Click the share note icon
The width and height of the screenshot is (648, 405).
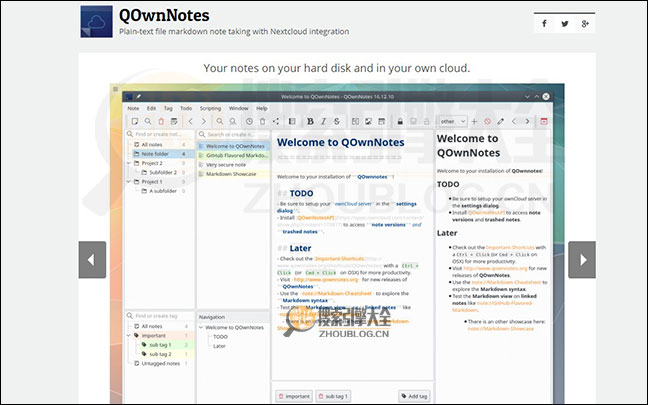coord(276,121)
